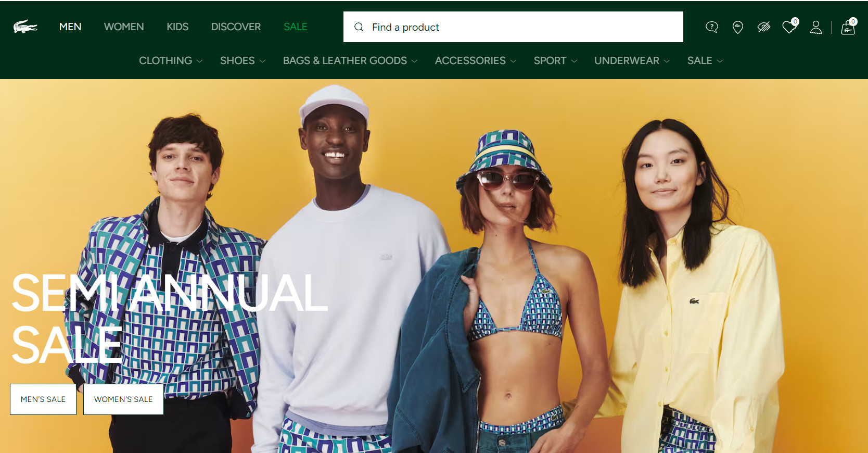Expand the Accessories dropdown menu
This screenshot has height=453, width=868.
[x=476, y=61]
